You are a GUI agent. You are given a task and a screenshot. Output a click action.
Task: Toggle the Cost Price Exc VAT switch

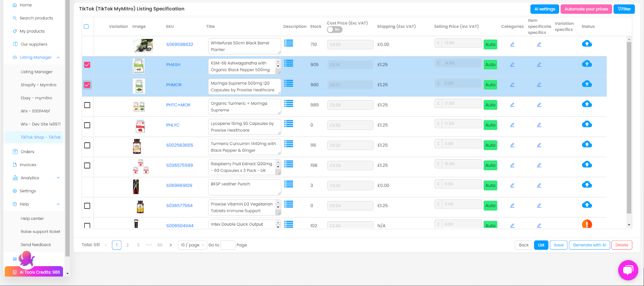click(x=334, y=29)
